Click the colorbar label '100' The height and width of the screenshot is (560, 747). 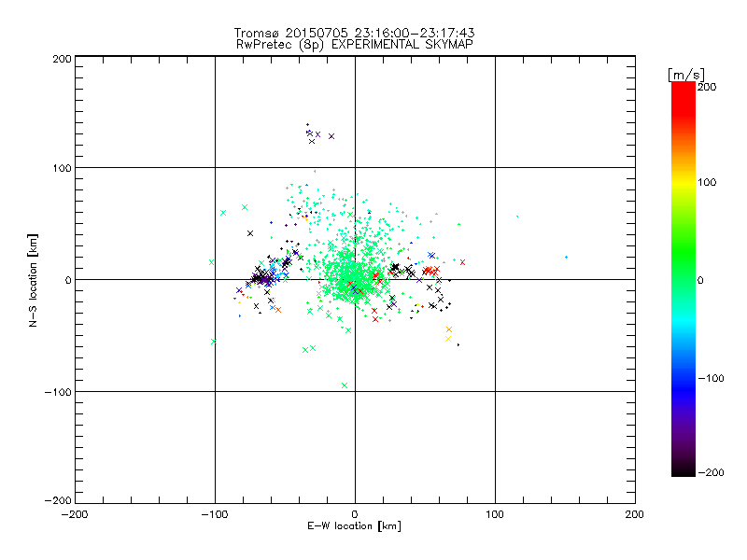[x=707, y=182]
